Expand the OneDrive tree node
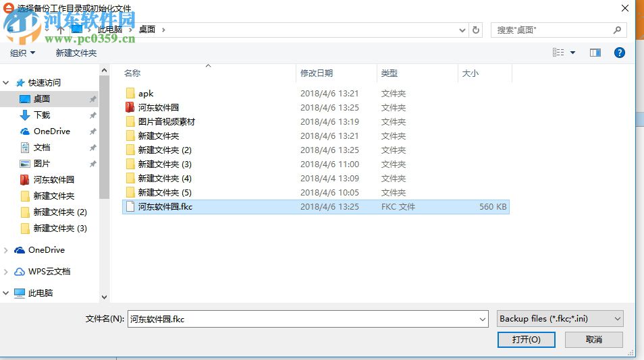 click(6, 250)
